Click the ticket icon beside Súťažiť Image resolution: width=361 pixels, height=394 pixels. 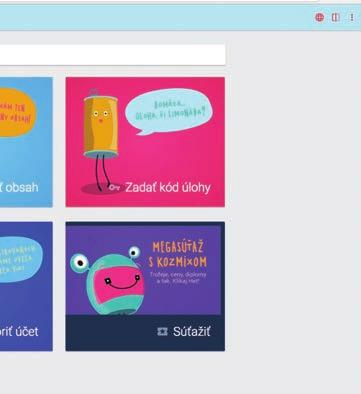point(162,331)
